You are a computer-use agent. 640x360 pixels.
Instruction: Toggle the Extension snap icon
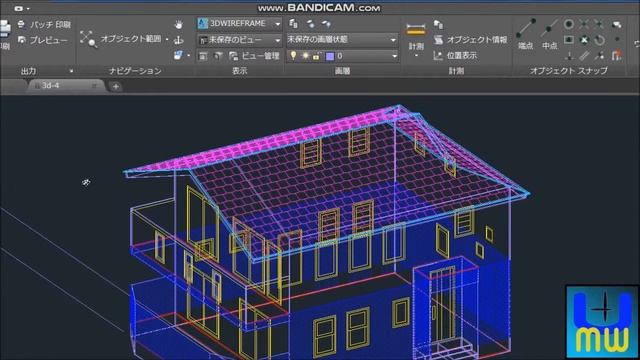(x=599, y=56)
